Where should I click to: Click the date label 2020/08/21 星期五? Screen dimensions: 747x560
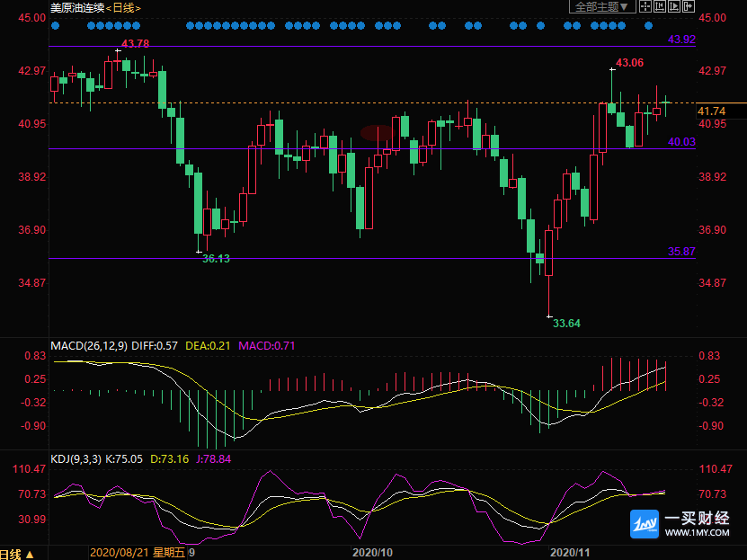(x=138, y=553)
